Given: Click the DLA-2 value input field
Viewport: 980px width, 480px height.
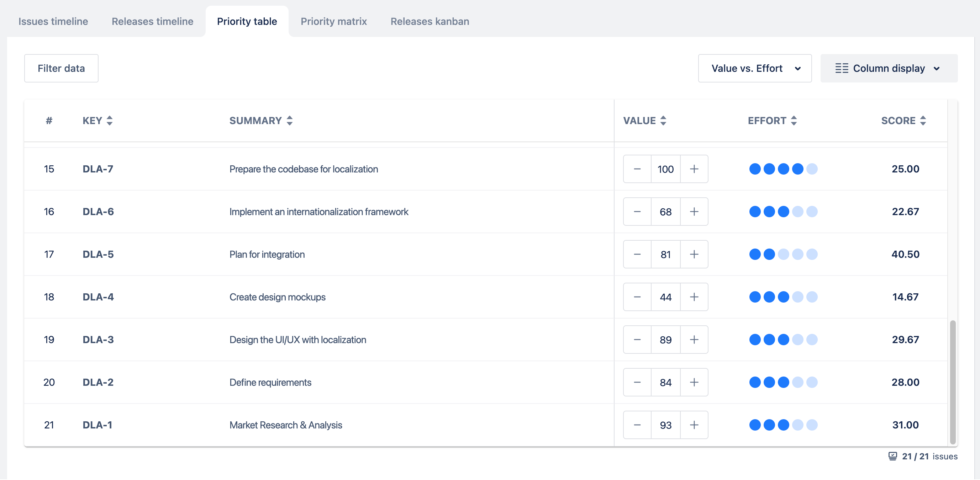Looking at the screenshot, I should 665,382.
